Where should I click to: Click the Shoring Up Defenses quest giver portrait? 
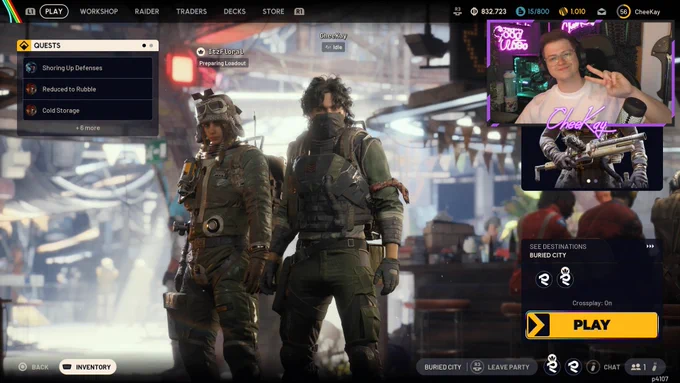31,68
